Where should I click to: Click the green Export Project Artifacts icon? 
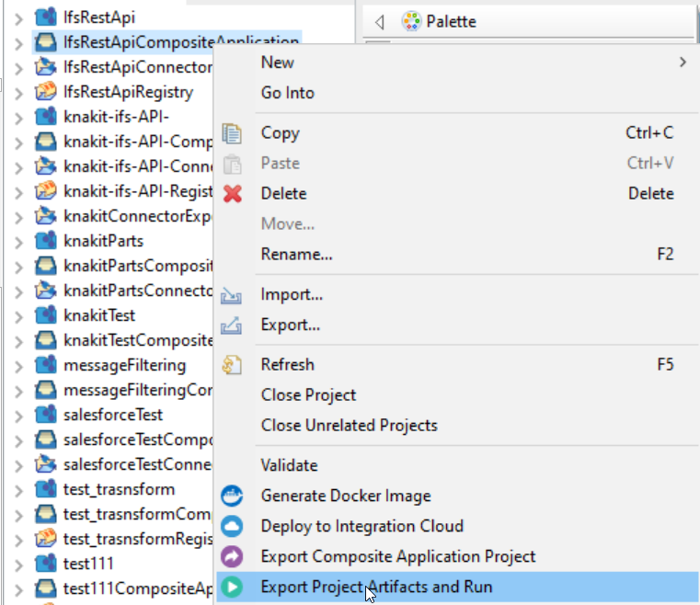coord(233,587)
